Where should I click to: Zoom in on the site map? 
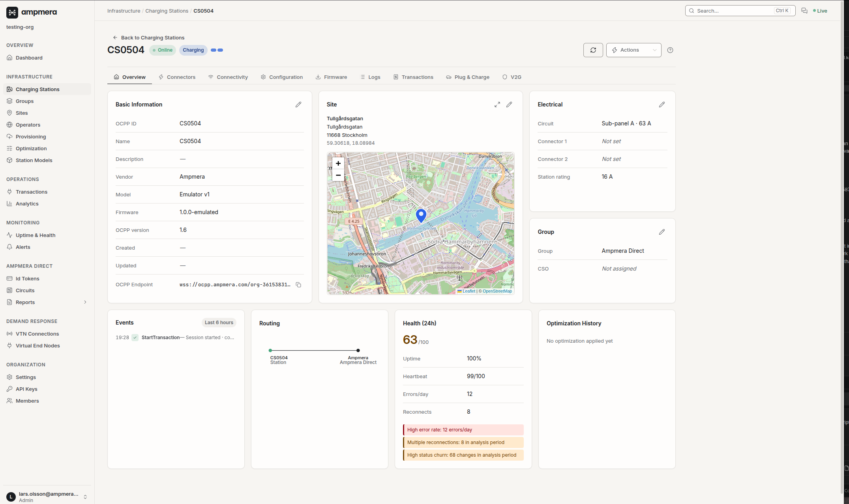point(338,163)
